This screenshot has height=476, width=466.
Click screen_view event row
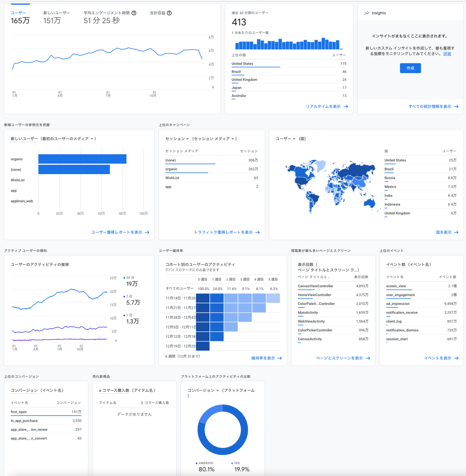click(x=421, y=286)
